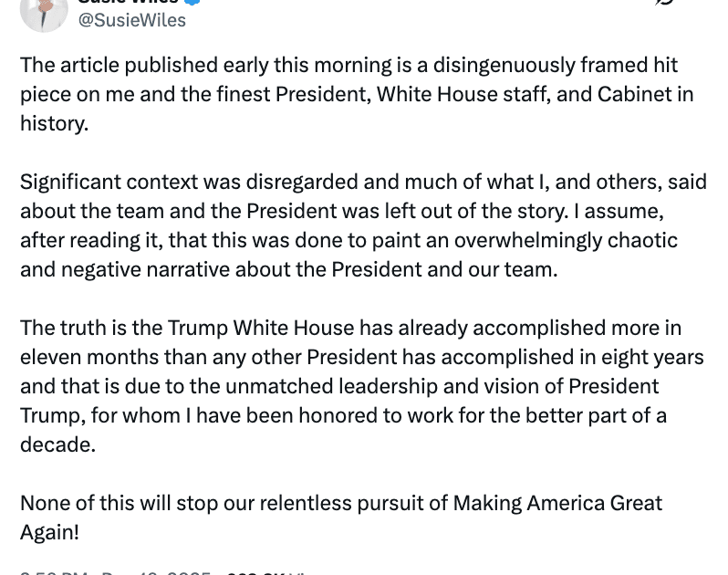Click the view count beside the timestamp
The width and height of the screenshot is (728, 575).
tap(265, 571)
